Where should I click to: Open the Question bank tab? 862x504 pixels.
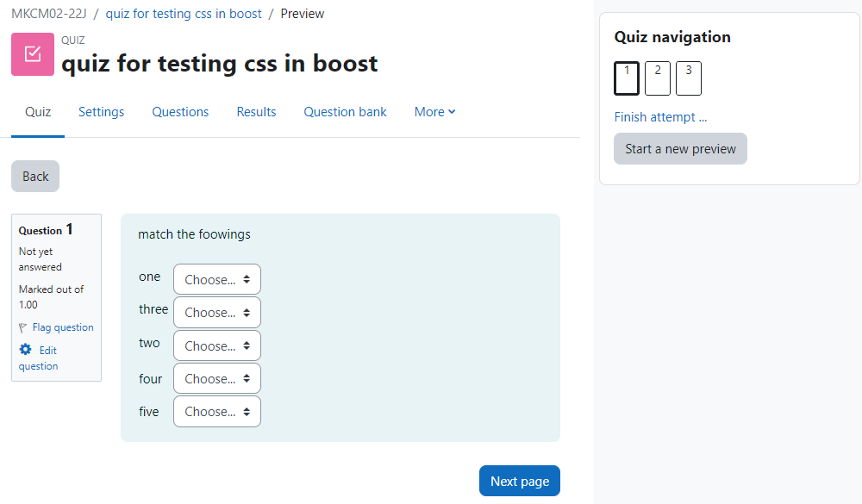click(346, 112)
